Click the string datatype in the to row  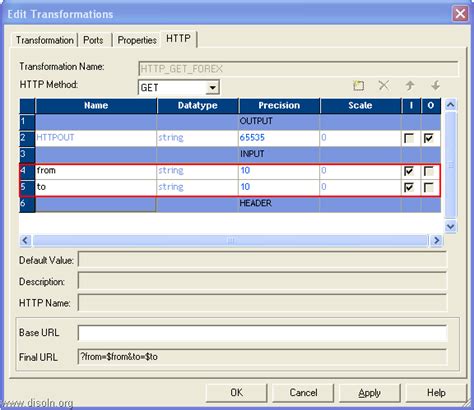pyautogui.click(x=171, y=187)
